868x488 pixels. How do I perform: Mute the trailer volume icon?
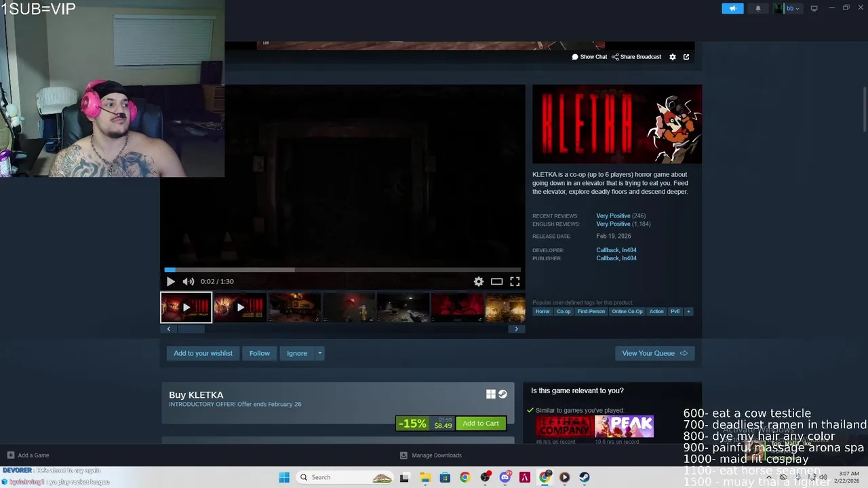[189, 281]
